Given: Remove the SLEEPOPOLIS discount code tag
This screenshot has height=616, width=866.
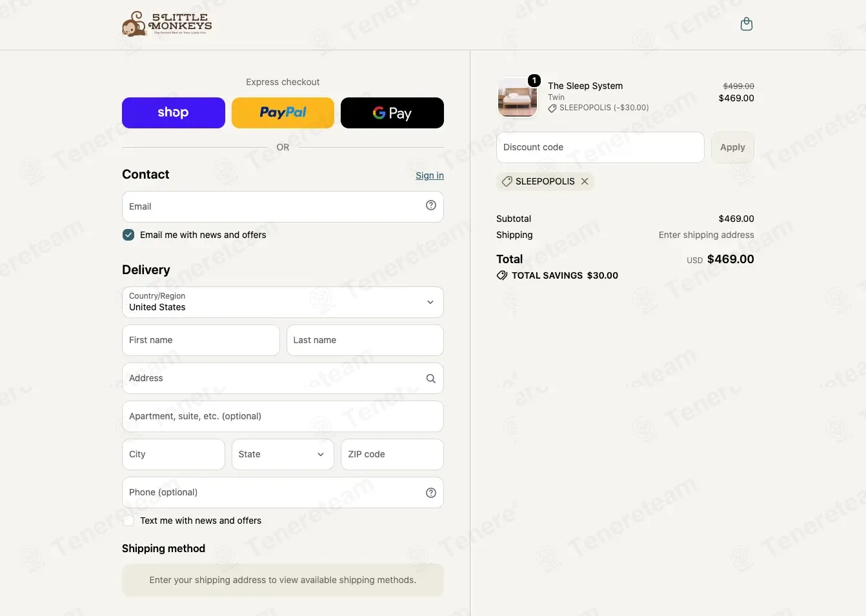Looking at the screenshot, I should (585, 181).
